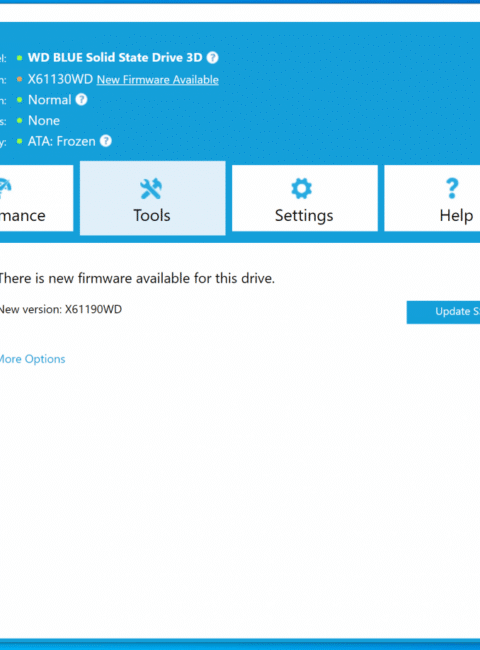
Task: Click the Help question mark icon
Action: 452,189
